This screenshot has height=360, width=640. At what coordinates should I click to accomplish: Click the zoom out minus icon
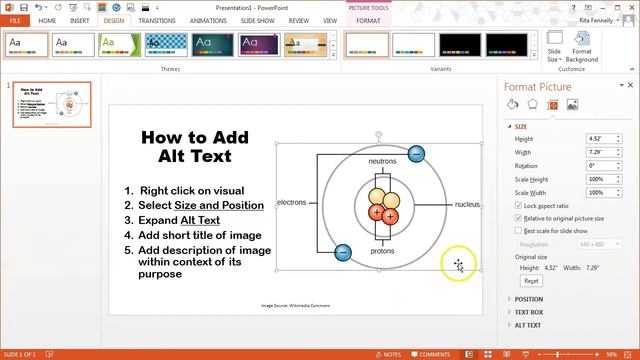click(539, 355)
